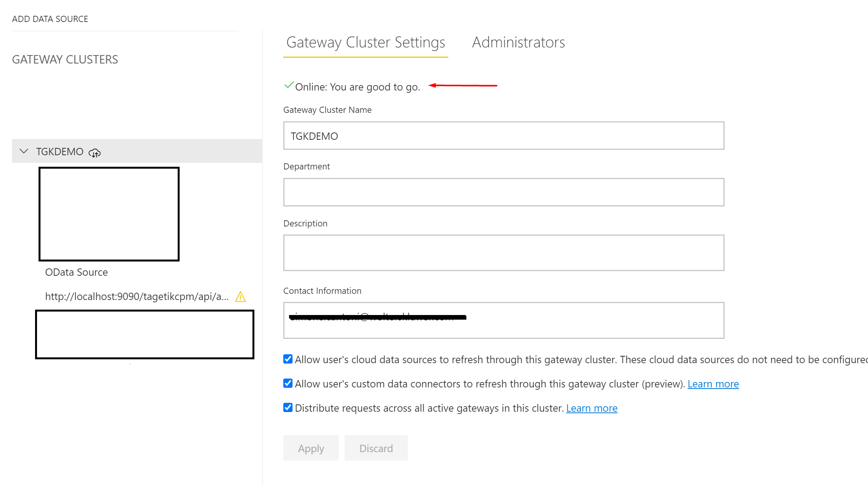Open Learn more link for distribute requests
Screen dimensions: 868x486
pyautogui.click(x=592, y=408)
